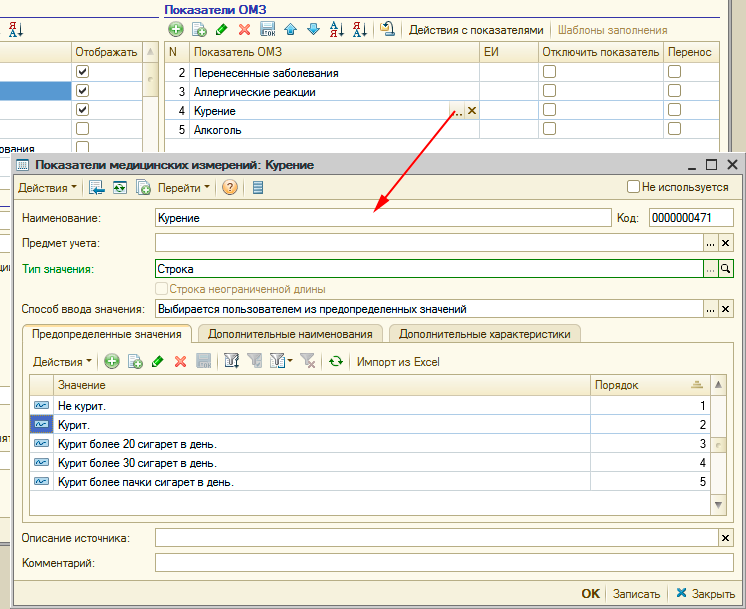The image size is (746, 609).
Task: Click the pencil edit icon in predefined values toolbar
Action: (158, 362)
